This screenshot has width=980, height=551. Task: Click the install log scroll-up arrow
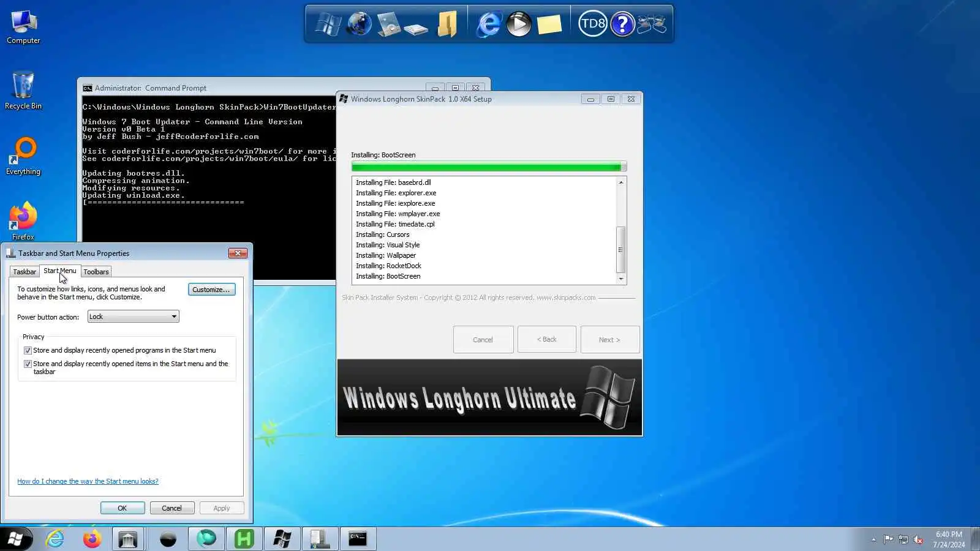pos(621,182)
